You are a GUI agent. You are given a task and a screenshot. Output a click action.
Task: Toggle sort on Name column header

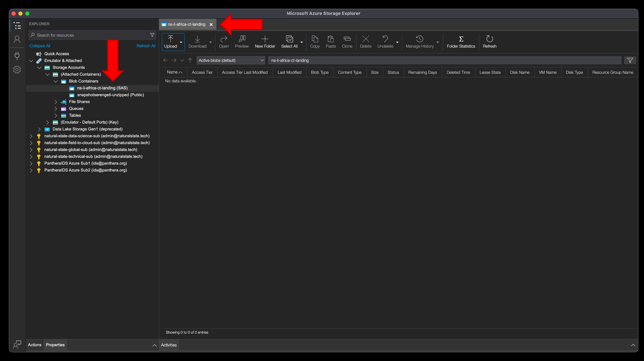click(x=174, y=72)
